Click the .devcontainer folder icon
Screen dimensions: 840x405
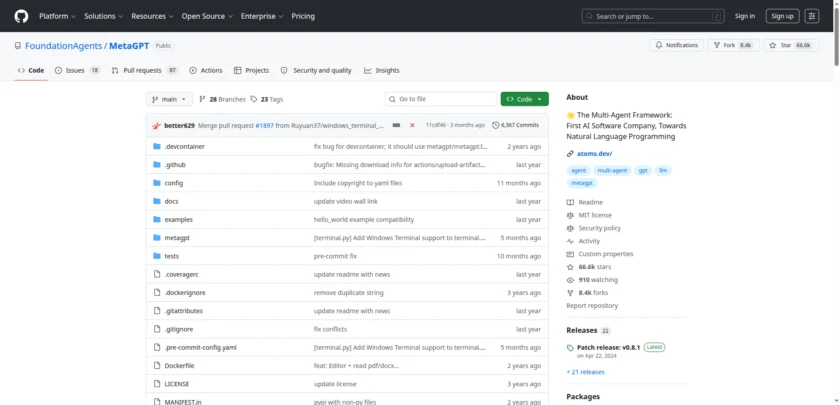tap(156, 146)
